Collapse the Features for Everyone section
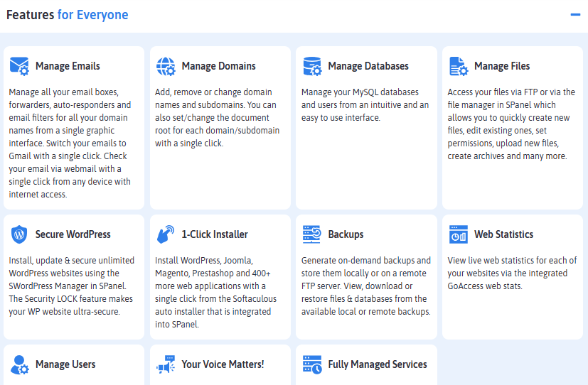Image resolution: width=588 pixels, height=385 pixels. pyautogui.click(x=575, y=15)
